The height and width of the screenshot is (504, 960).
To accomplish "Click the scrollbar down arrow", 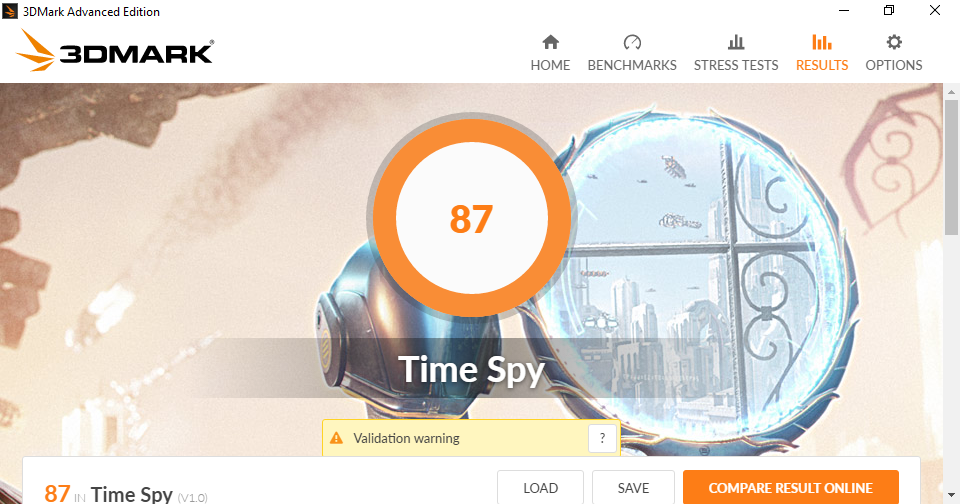I will click(x=951, y=494).
